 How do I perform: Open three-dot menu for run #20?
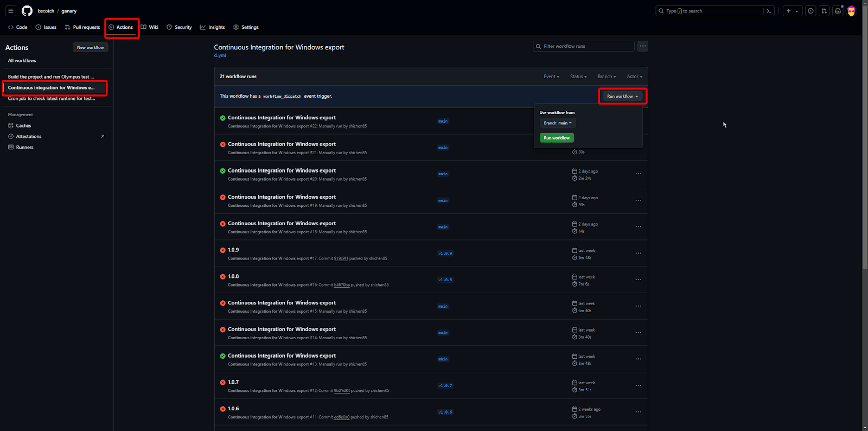(639, 174)
